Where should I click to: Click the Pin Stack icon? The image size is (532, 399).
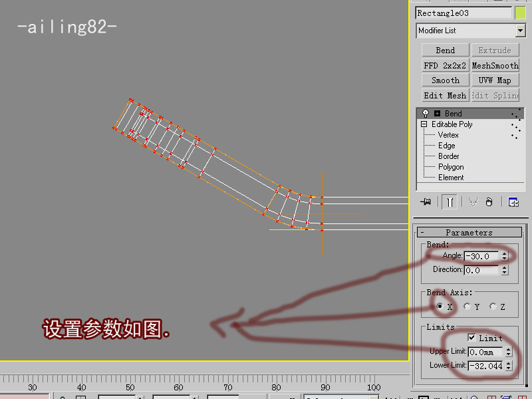[x=426, y=202]
